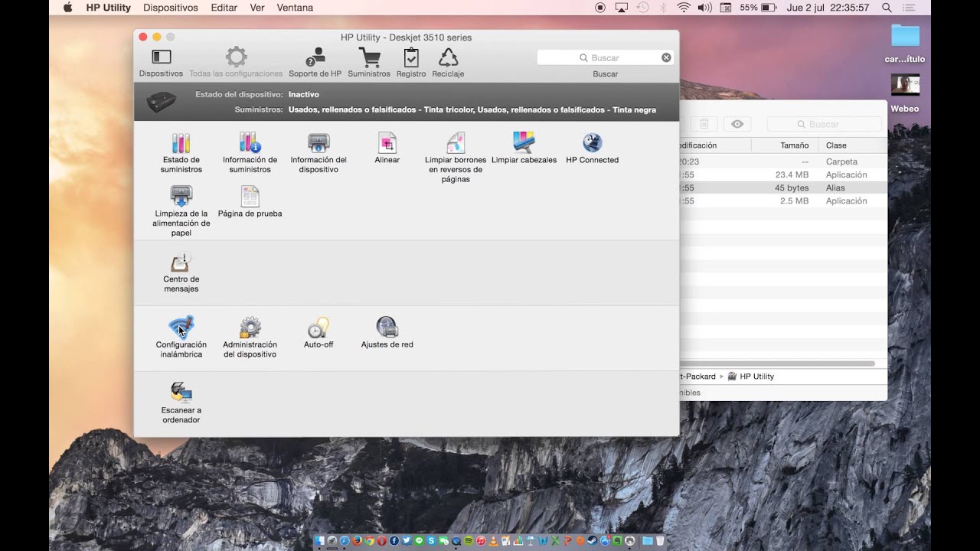Clear the HP Utility search field
The height and width of the screenshot is (551, 980).
(666, 57)
